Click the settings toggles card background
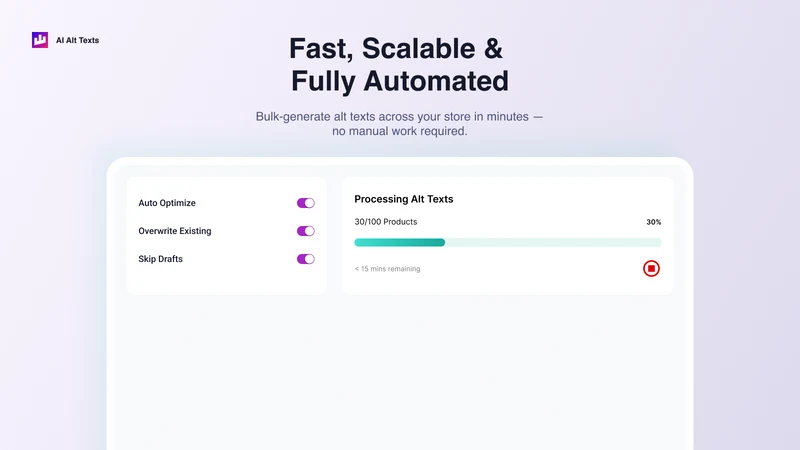800x450 pixels. [227, 282]
